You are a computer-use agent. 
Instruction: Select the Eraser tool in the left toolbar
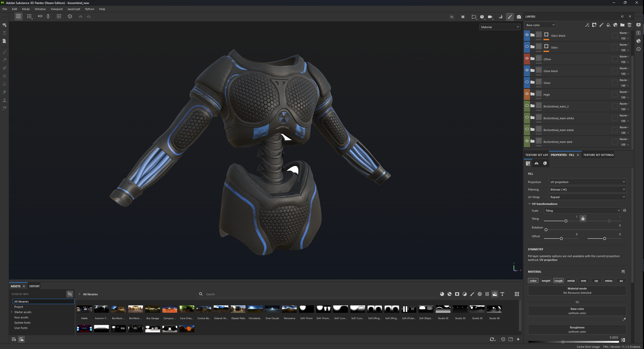pyautogui.click(x=4, y=60)
